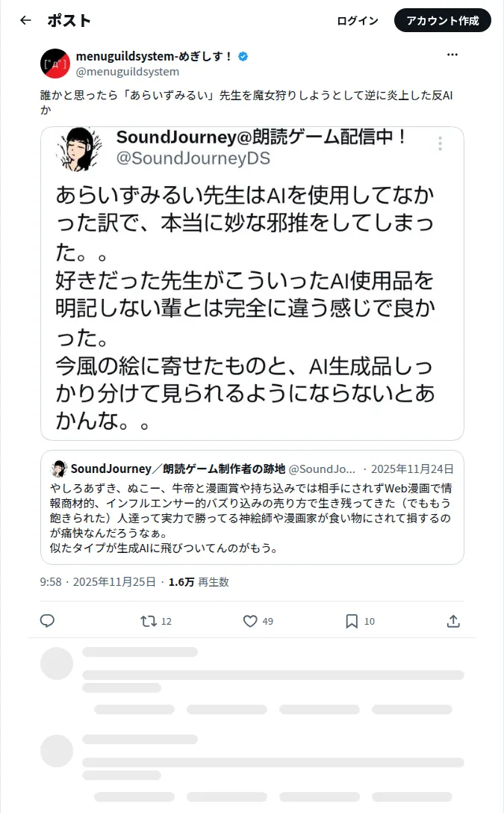Viewport: 504px width, 813px height.
Task: Open menuguildsystem profile avatar
Action: 55,64
